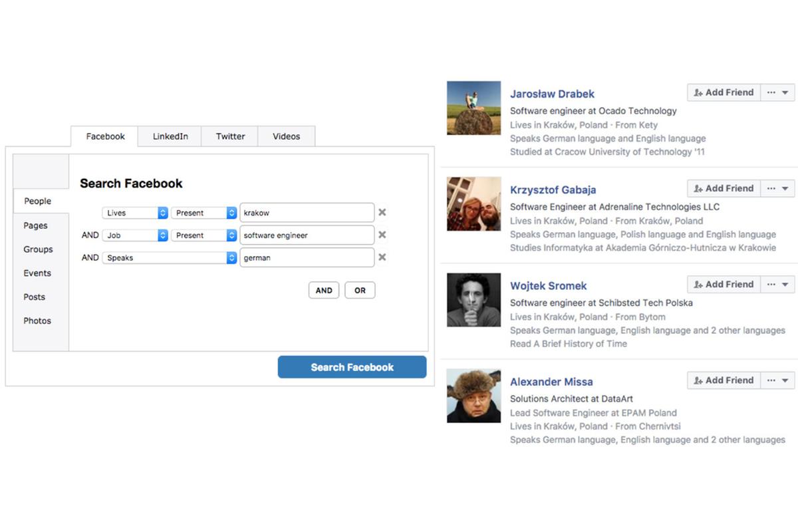Image resolution: width=798 pixels, height=532 pixels.
Task: Open Jarosław Drabek's profile name link
Action: click(x=552, y=94)
